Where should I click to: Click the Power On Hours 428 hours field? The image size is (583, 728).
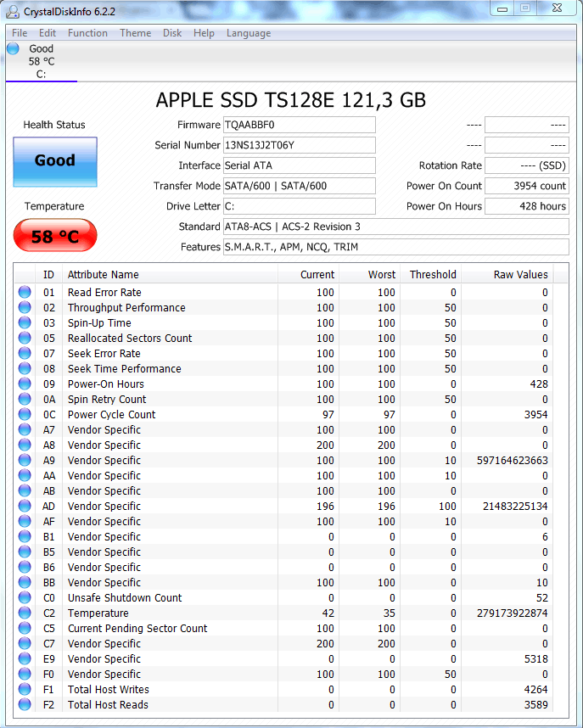(x=527, y=206)
